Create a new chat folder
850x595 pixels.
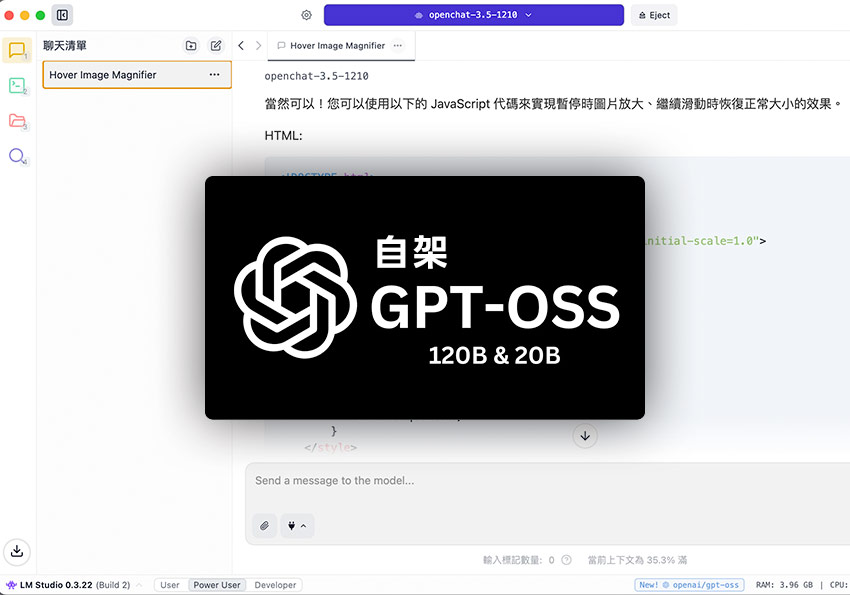point(191,46)
